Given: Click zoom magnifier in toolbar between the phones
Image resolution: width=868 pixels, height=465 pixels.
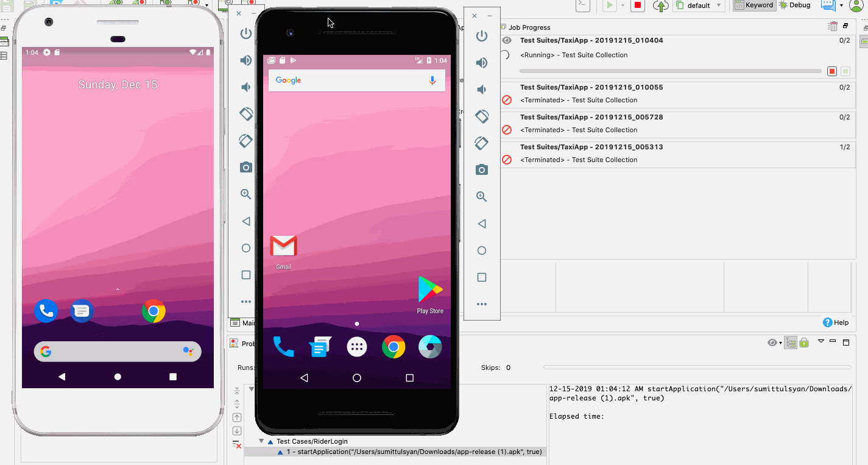Looking at the screenshot, I should 246,194.
